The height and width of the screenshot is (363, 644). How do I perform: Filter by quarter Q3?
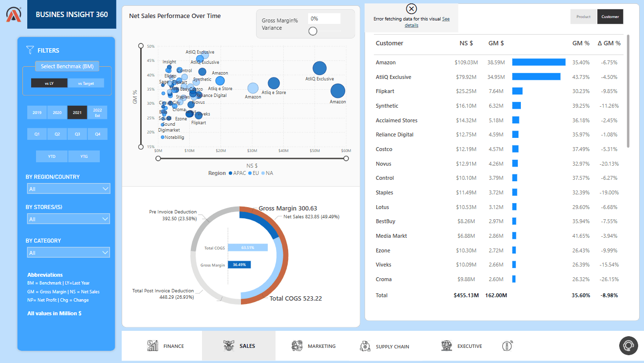click(x=77, y=134)
